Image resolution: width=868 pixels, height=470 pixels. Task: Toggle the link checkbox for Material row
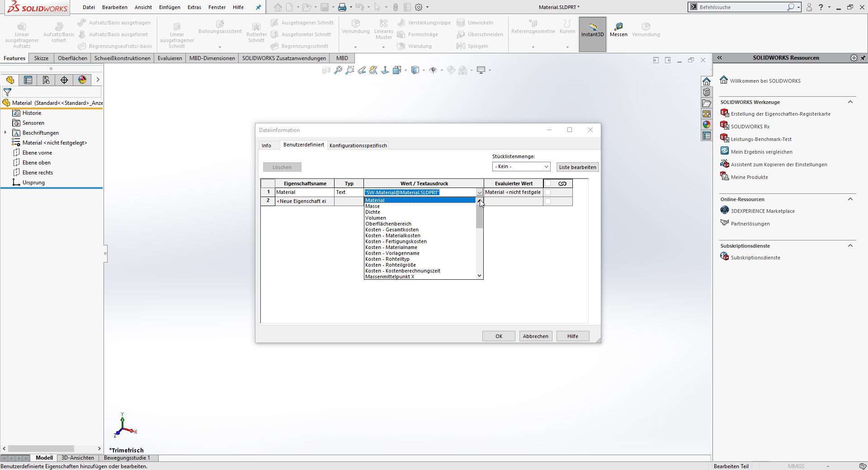pyautogui.click(x=547, y=192)
